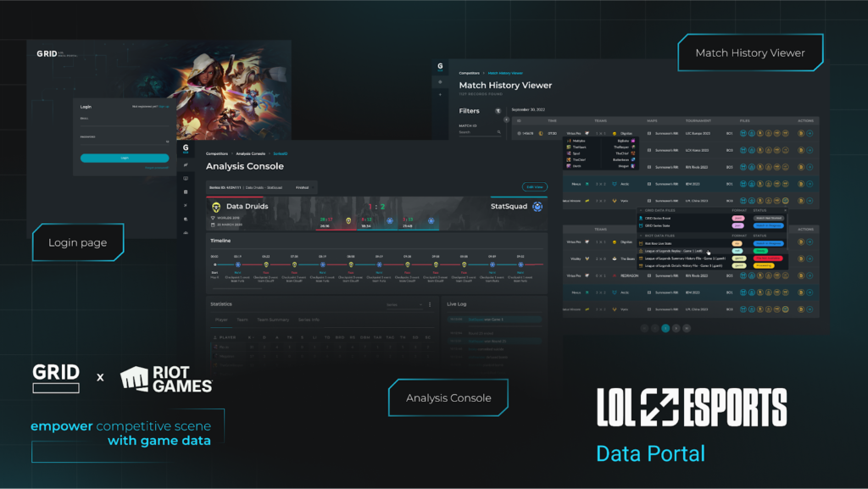This screenshot has height=489, width=868.
Task: Toggle password visibility eye icon
Action: [x=166, y=142]
